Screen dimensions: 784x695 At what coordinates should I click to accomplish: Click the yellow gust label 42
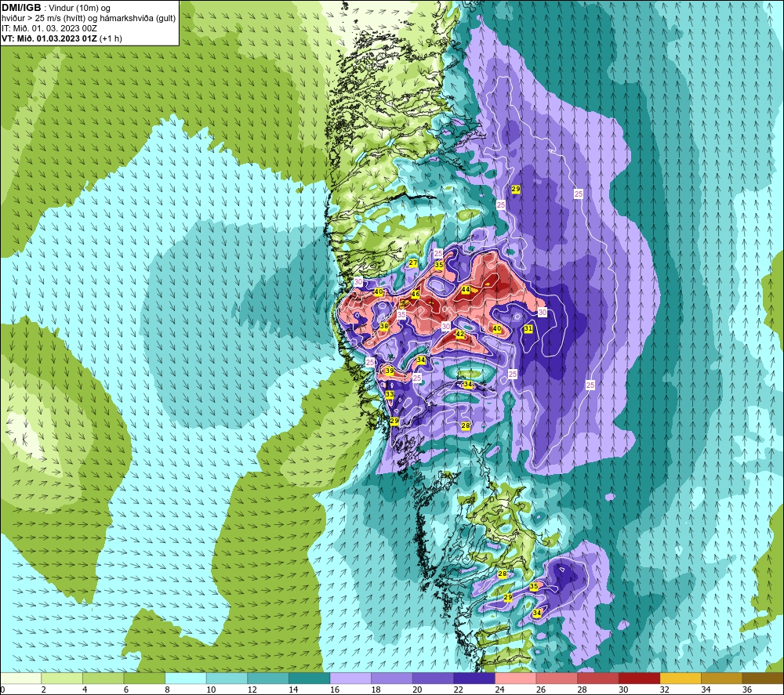click(460, 335)
